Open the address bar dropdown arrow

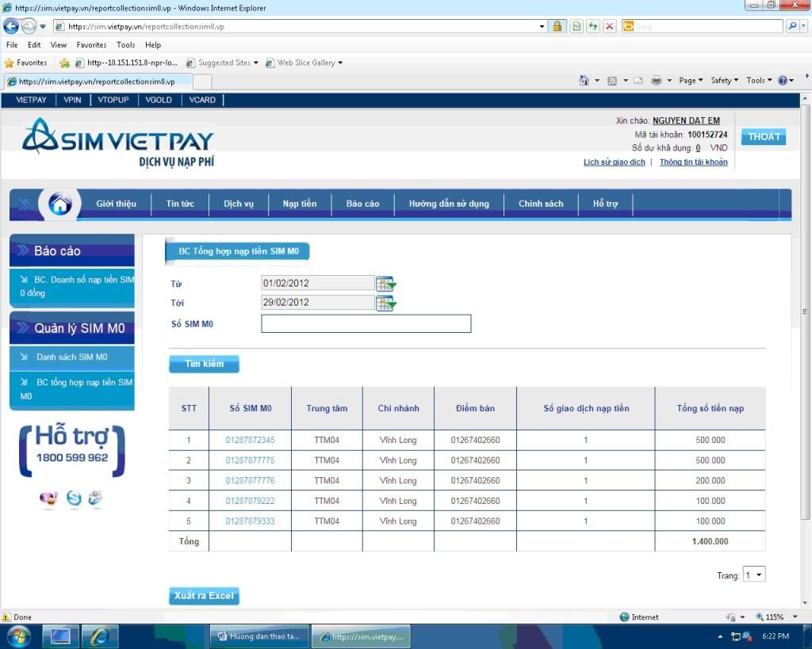click(542, 26)
